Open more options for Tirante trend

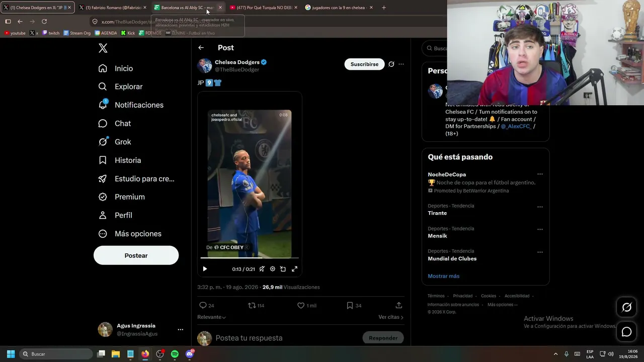(540, 207)
